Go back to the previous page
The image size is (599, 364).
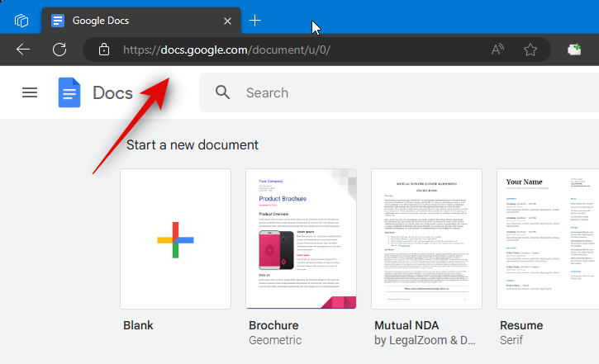coord(23,50)
